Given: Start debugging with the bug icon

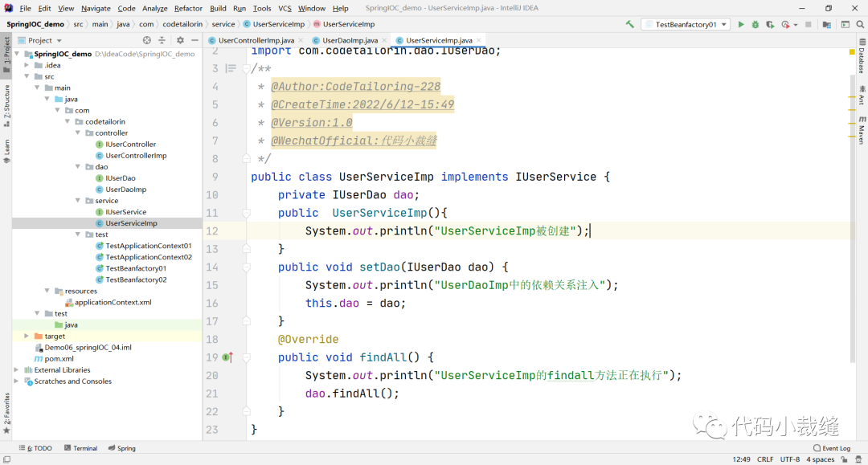Looking at the screenshot, I should (x=755, y=25).
